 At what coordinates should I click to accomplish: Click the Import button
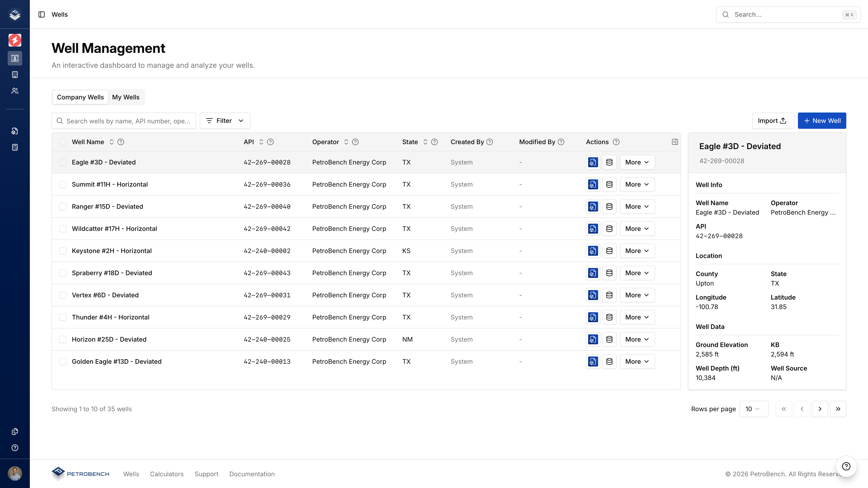[773, 121]
